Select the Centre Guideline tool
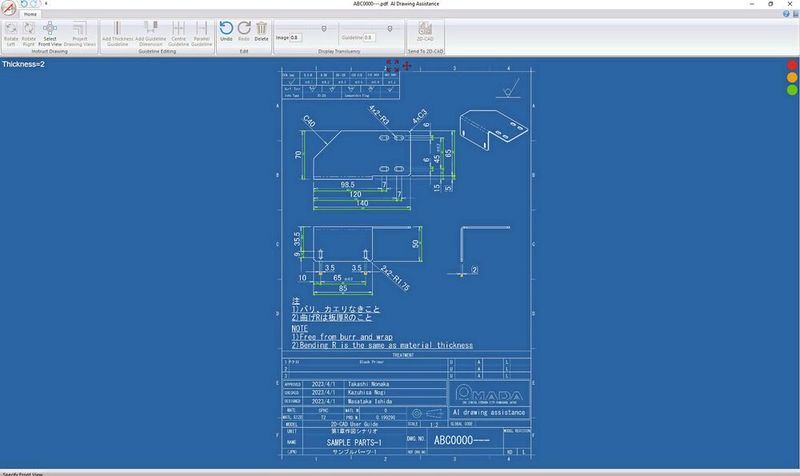The image size is (800, 476). click(x=179, y=34)
